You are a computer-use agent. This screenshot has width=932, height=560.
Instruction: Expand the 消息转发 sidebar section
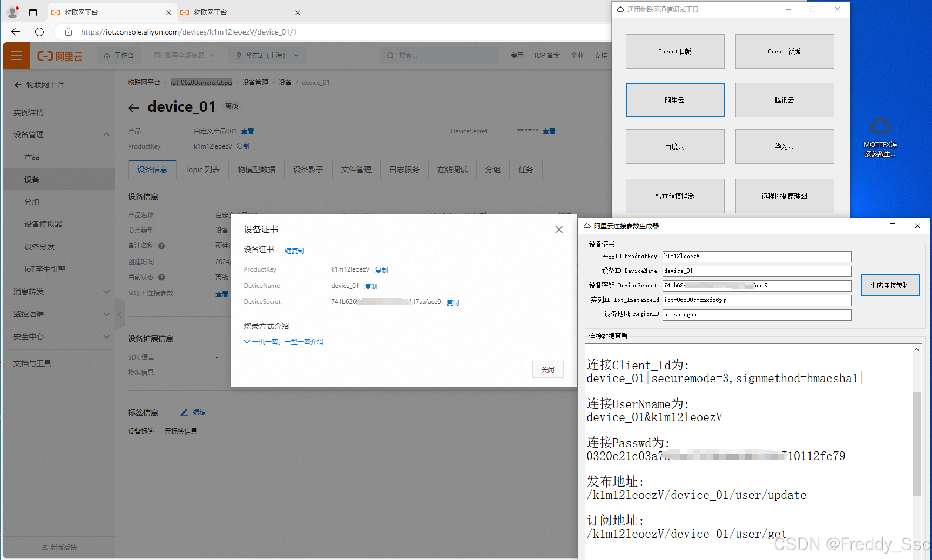coord(106,292)
